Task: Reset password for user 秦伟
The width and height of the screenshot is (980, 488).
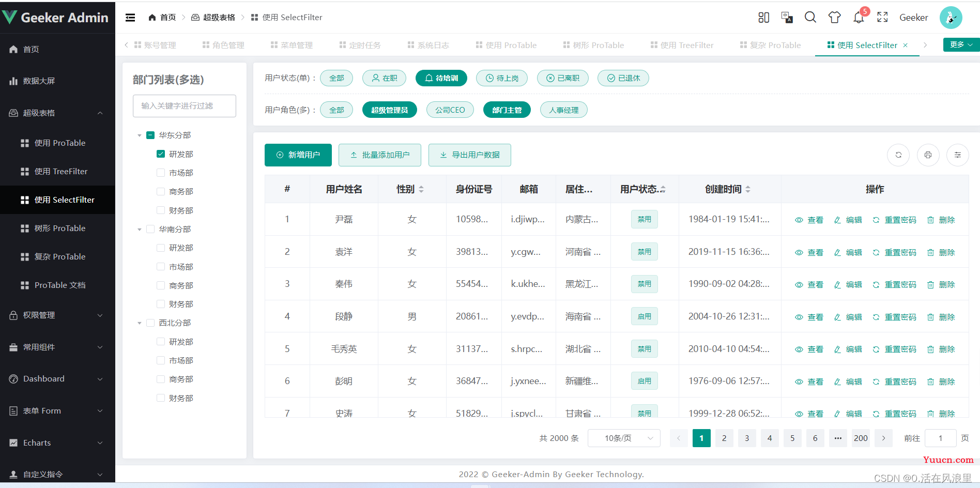Action: [x=894, y=284]
